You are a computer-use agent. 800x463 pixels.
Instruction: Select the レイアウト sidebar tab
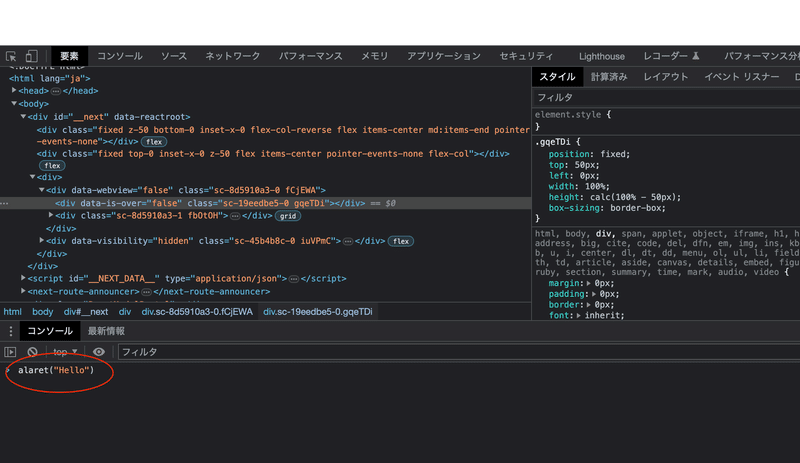coord(666,77)
